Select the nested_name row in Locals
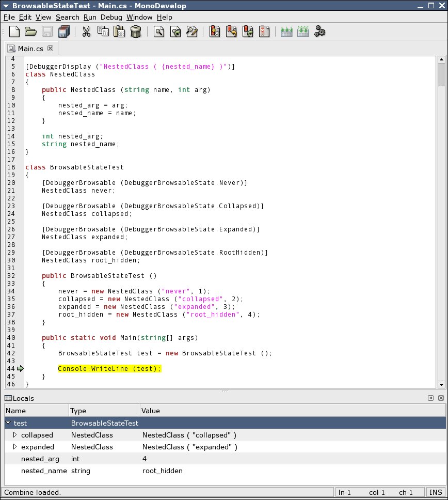The height and width of the screenshot is (500, 448). coord(225,471)
